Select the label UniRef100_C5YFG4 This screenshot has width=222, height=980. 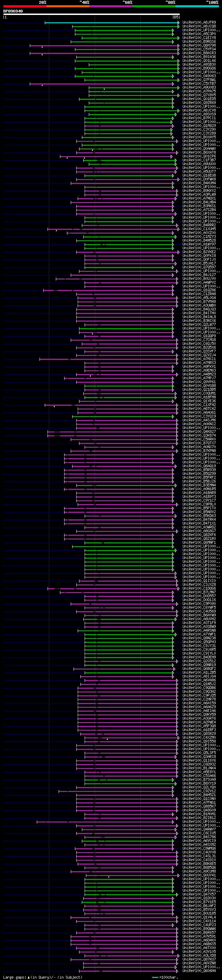tap(199, 49)
